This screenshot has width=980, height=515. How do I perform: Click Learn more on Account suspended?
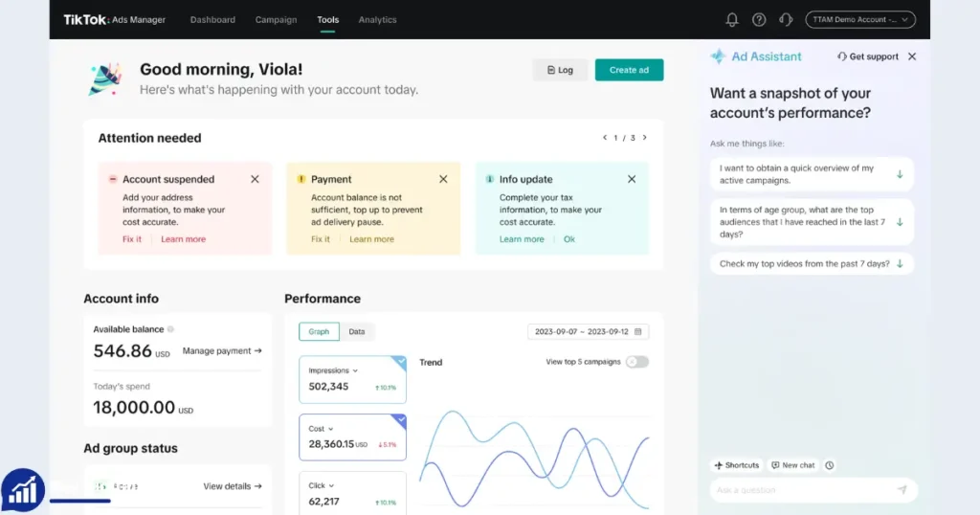click(x=183, y=239)
